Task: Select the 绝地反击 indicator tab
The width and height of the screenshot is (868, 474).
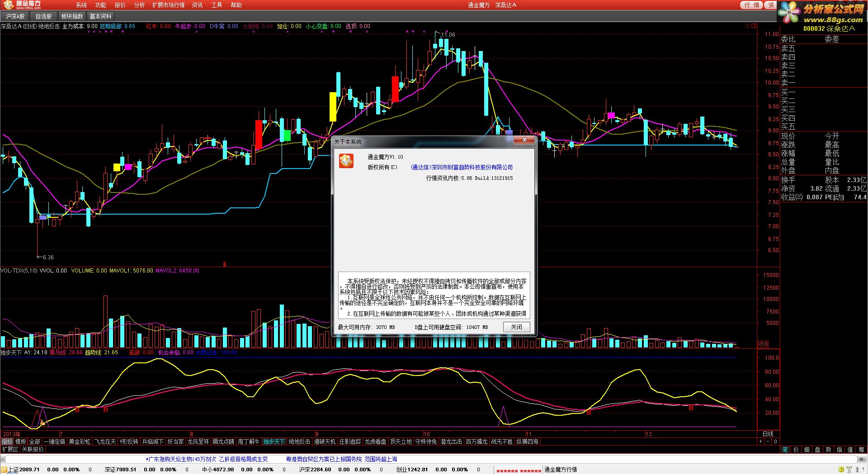Action: point(299,441)
